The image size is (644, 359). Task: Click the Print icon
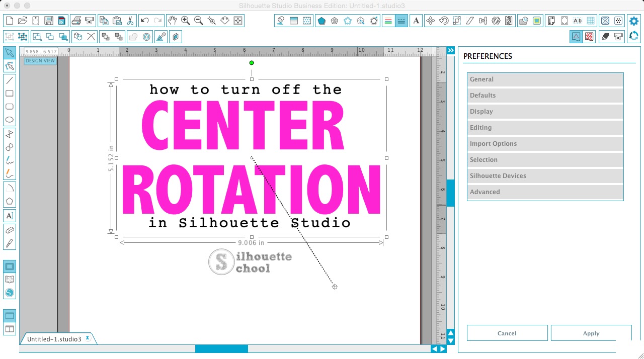coord(76,21)
